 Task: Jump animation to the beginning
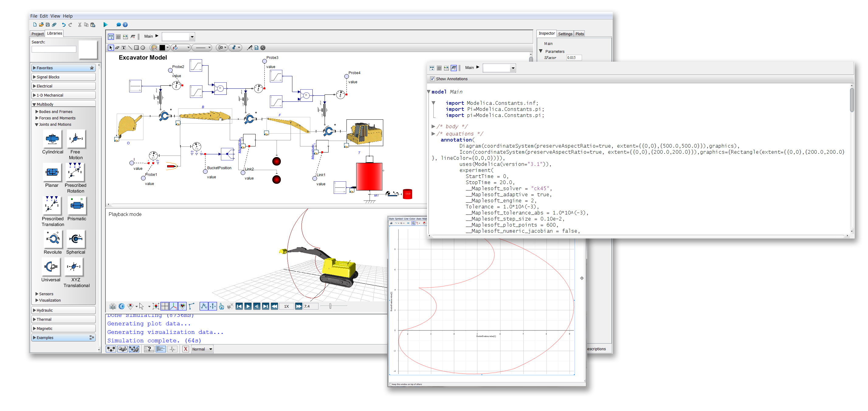coord(239,306)
